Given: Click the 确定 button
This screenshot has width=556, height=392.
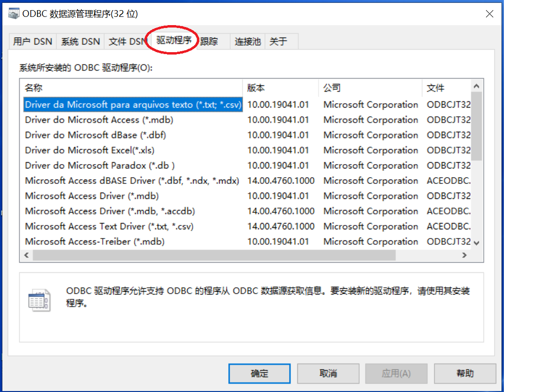Looking at the screenshot, I should click(259, 373).
